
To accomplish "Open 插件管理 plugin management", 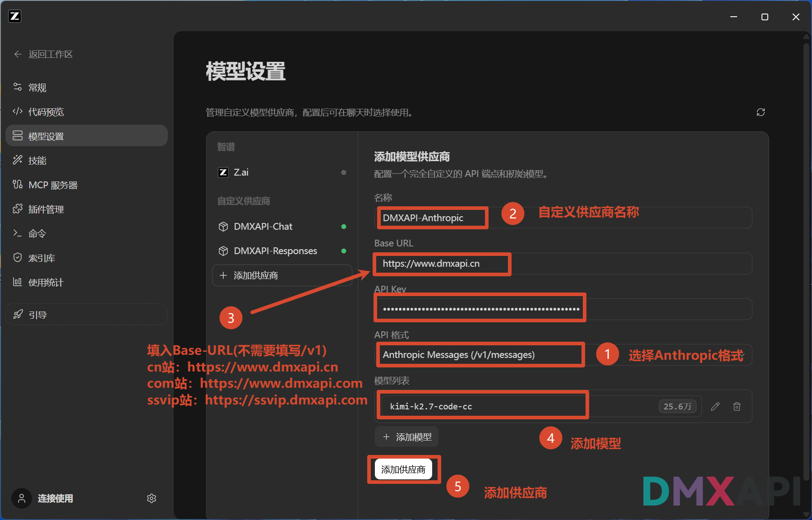I will (87, 209).
